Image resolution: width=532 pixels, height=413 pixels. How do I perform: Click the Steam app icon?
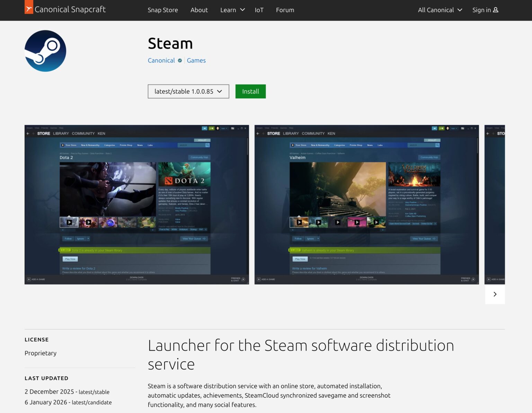click(45, 51)
